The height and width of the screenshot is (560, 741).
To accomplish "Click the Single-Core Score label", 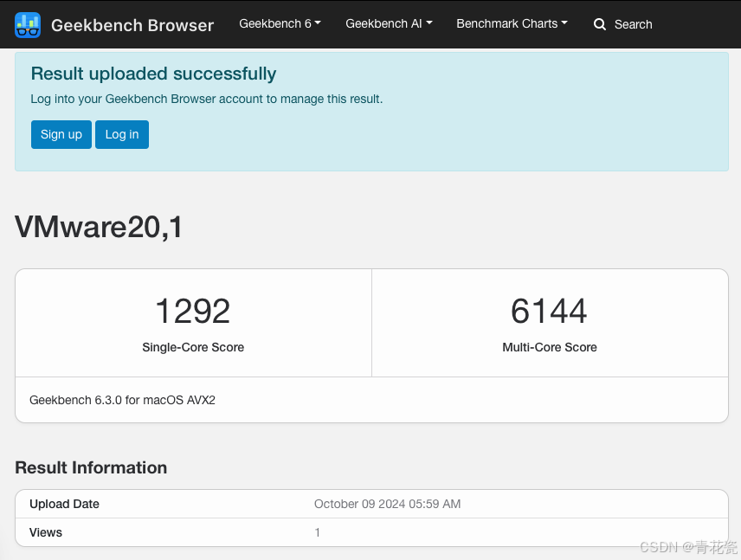I will pyautogui.click(x=193, y=347).
